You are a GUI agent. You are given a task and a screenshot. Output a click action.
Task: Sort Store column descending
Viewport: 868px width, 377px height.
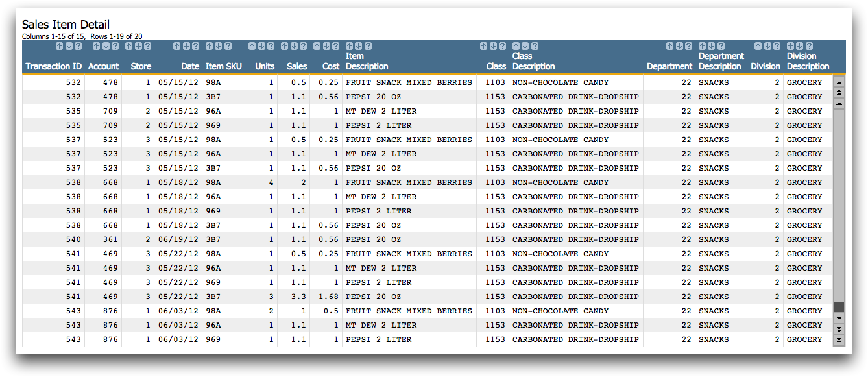[138, 46]
